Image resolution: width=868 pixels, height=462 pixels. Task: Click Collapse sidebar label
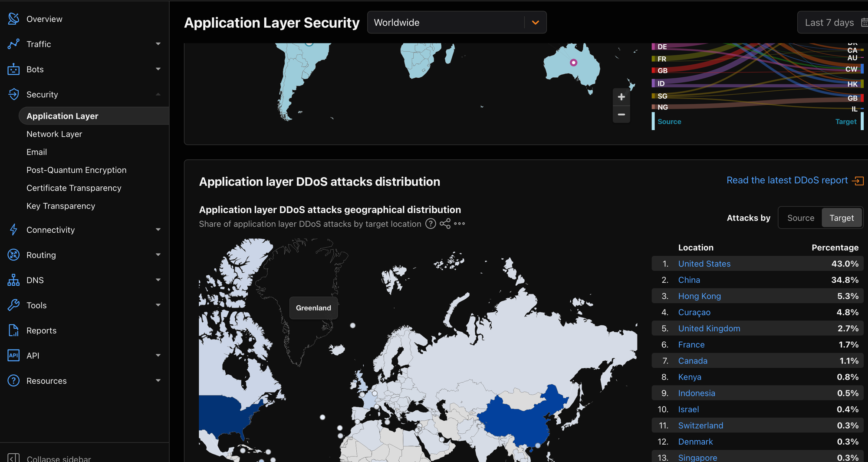(59, 459)
